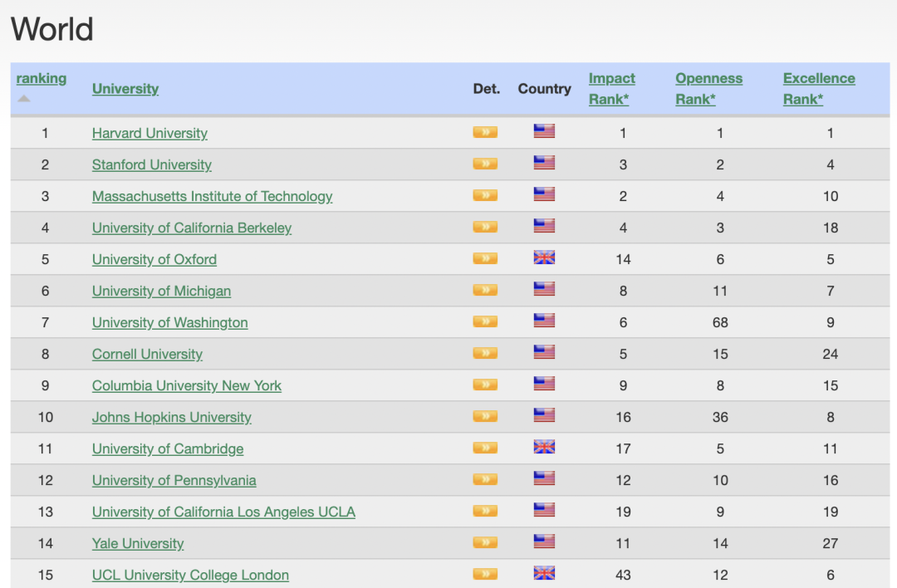Click details arrow for UCL University College London

(x=485, y=574)
